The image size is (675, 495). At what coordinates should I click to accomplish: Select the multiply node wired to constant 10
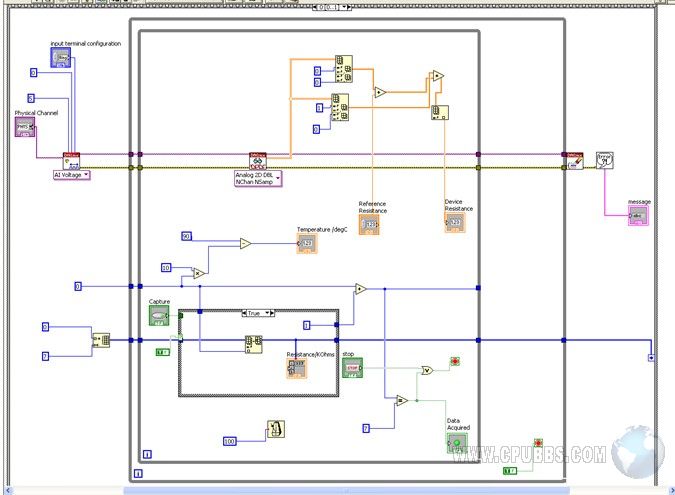198,273
